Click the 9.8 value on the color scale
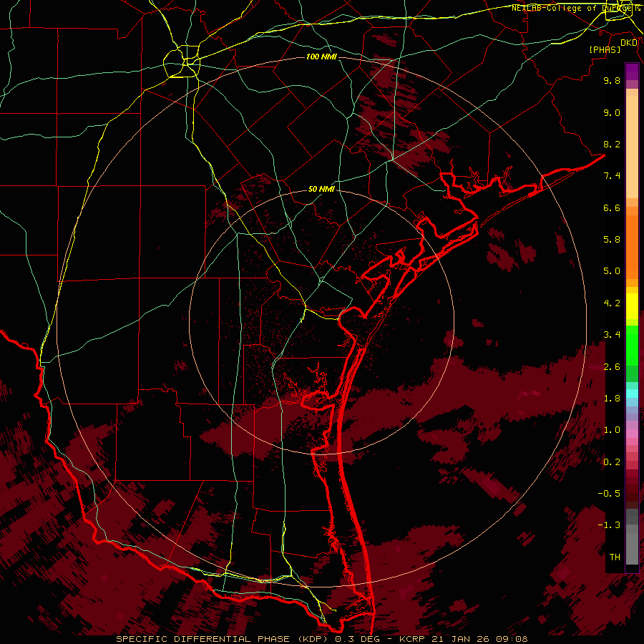The height and width of the screenshot is (644, 644). point(612,80)
